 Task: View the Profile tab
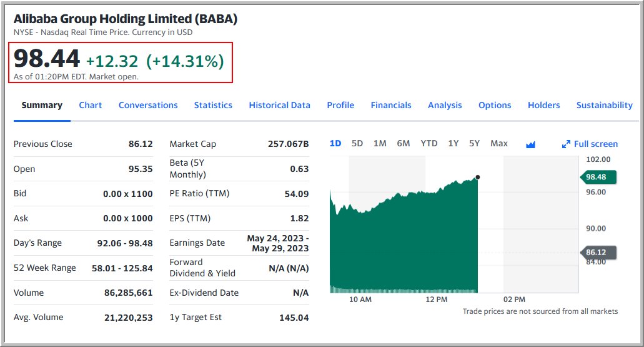pyautogui.click(x=340, y=105)
